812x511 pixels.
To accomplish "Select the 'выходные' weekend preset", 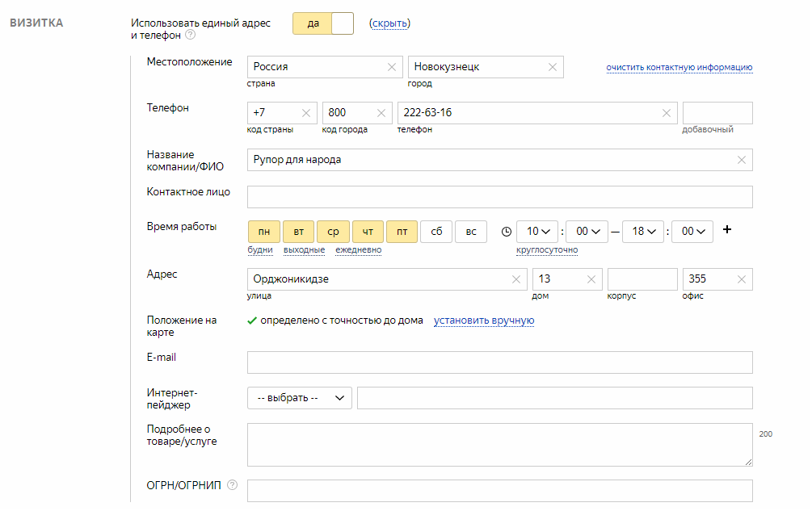I will pyautogui.click(x=304, y=249).
